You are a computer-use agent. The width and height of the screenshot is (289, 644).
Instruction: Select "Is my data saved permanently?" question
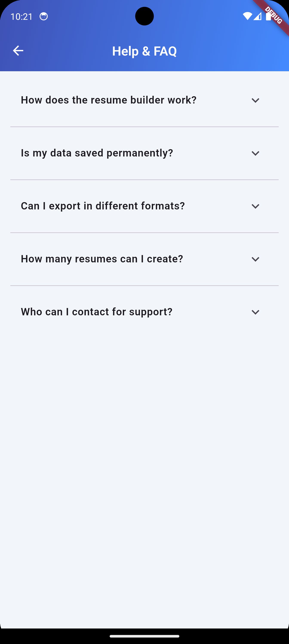[97, 153]
